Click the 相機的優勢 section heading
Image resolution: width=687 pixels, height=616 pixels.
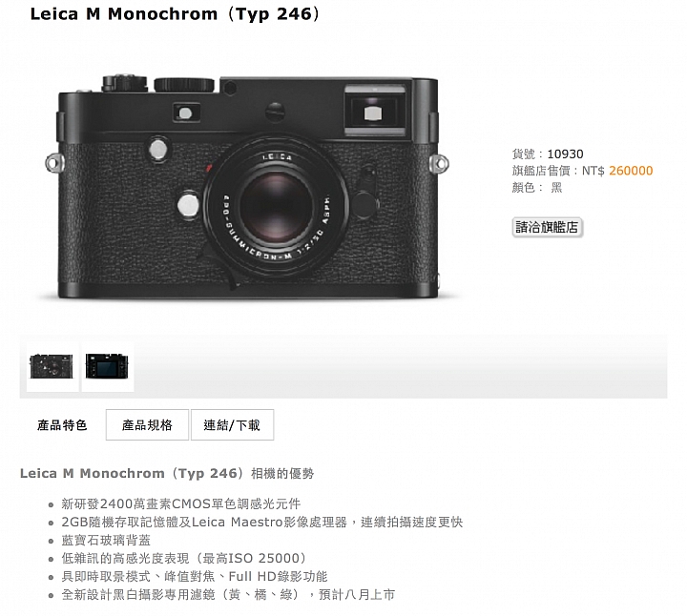tap(167, 474)
